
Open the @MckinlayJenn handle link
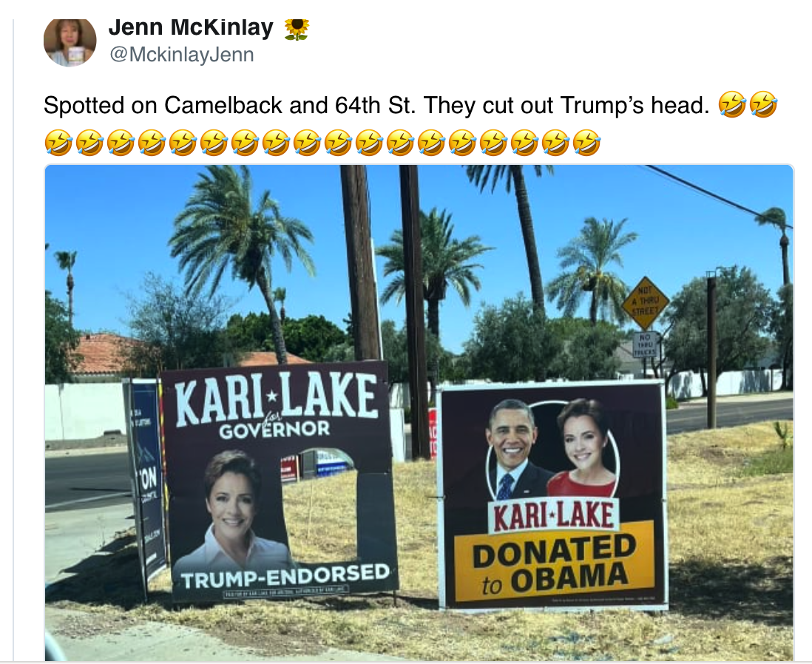tap(182, 55)
